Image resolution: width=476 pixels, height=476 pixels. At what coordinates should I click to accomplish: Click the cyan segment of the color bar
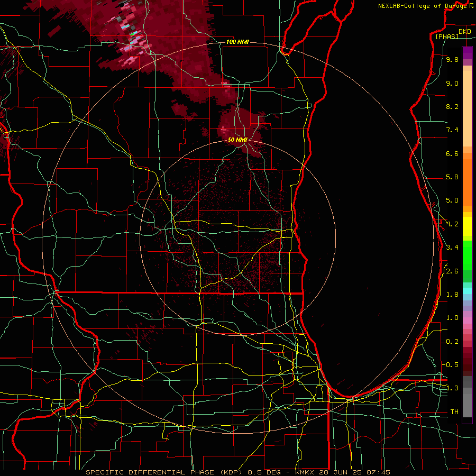coord(467,291)
